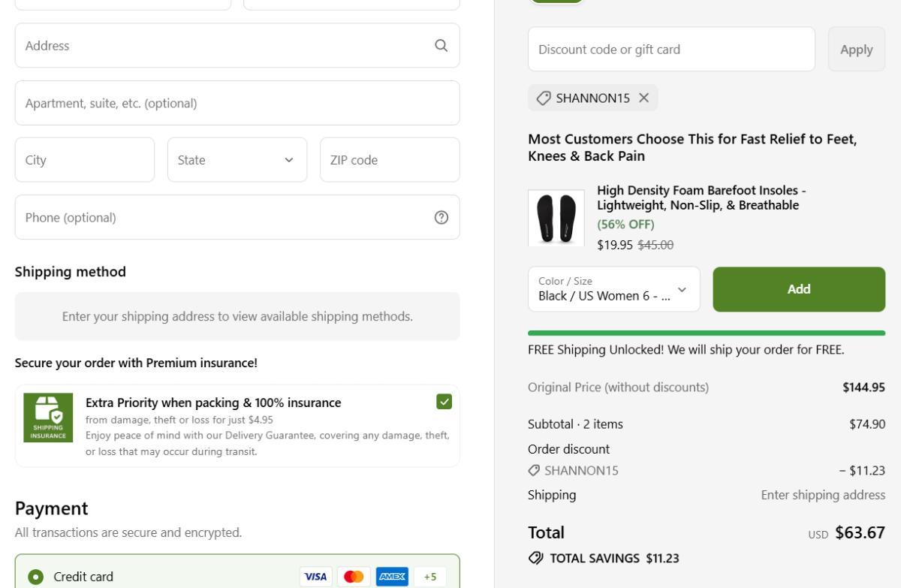Image resolution: width=901 pixels, height=588 pixels.
Task: Select the Credit card radio option
Action: click(x=35, y=577)
